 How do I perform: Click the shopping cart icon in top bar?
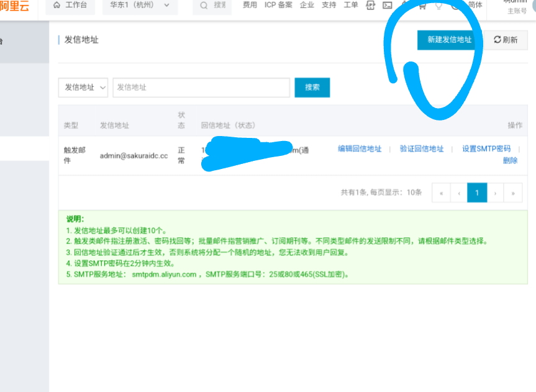[x=422, y=6]
